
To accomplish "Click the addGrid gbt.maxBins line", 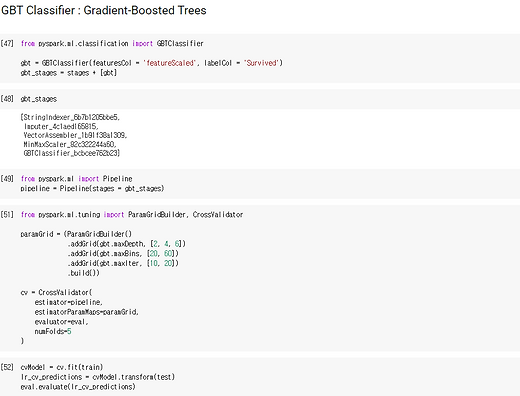I will click(x=123, y=253).
